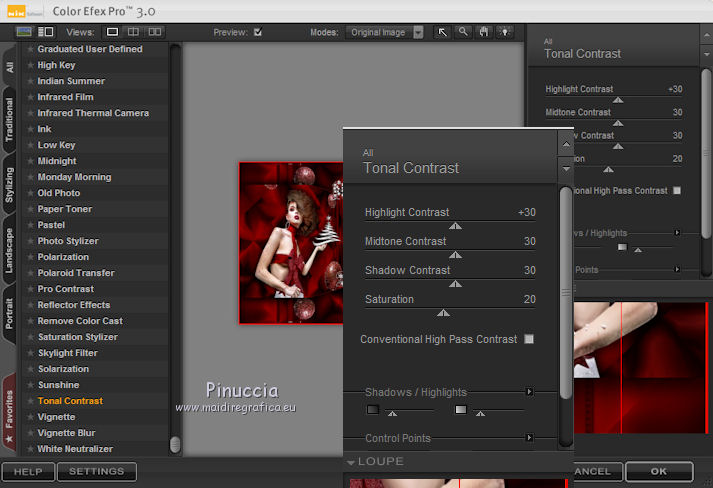Viewport: 713px width, 488px height.
Task: Click the star beside White Neutralizer
Action: coord(30,449)
